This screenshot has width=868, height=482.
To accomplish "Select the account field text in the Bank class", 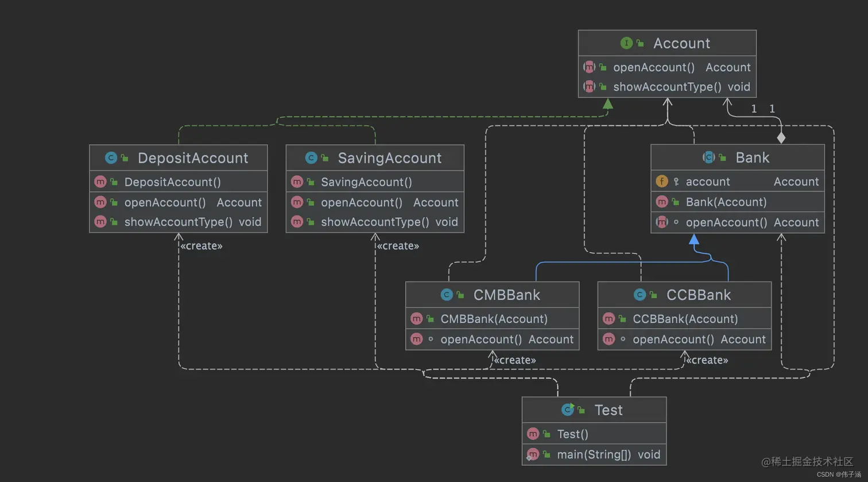I will tap(708, 182).
